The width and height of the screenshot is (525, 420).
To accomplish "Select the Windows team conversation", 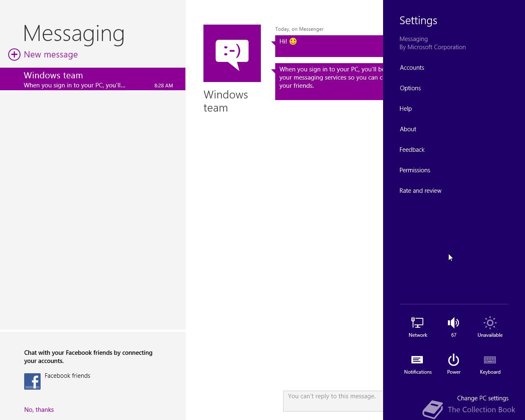I will (x=93, y=79).
